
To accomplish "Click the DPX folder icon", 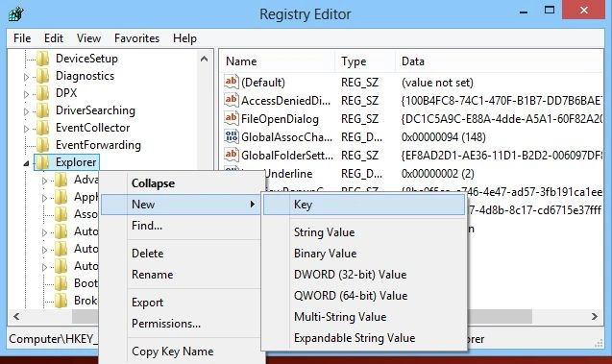I will pos(42,93).
